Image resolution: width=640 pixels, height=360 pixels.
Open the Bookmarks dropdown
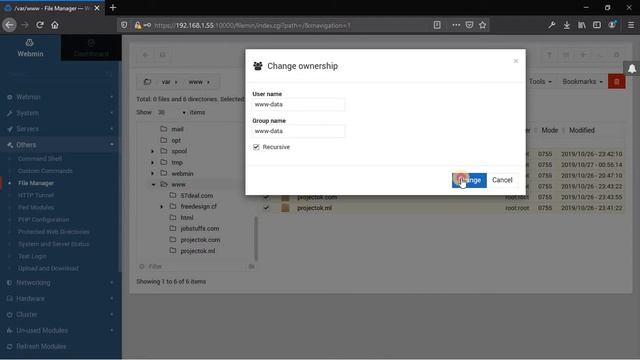coord(582,82)
